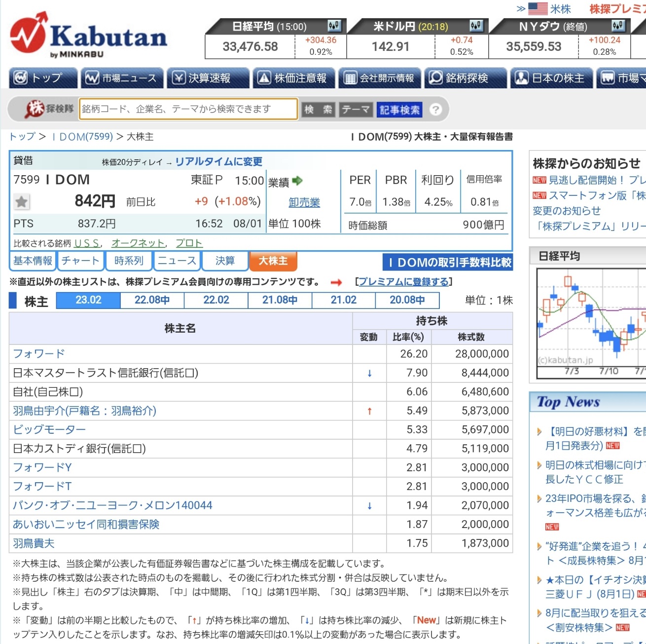Select the 大株主 tab
Viewport: 646px width, 644px height.
(273, 261)
